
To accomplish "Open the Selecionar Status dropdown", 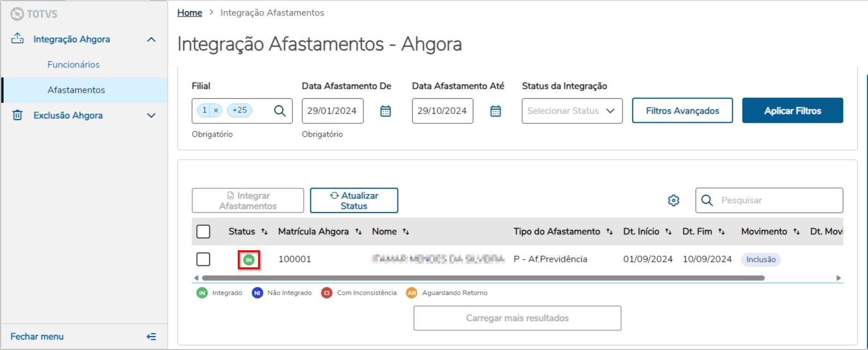I will point(572,111).
